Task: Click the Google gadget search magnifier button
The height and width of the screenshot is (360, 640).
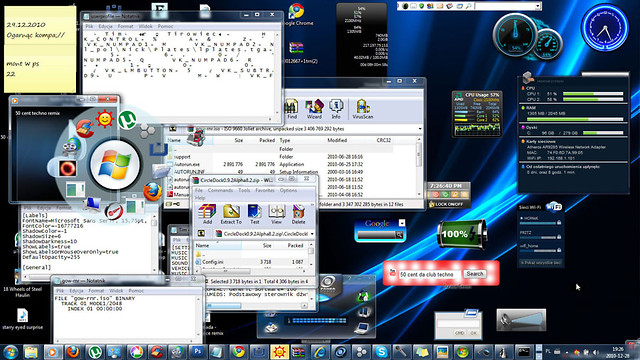Action: pos(399,235)
